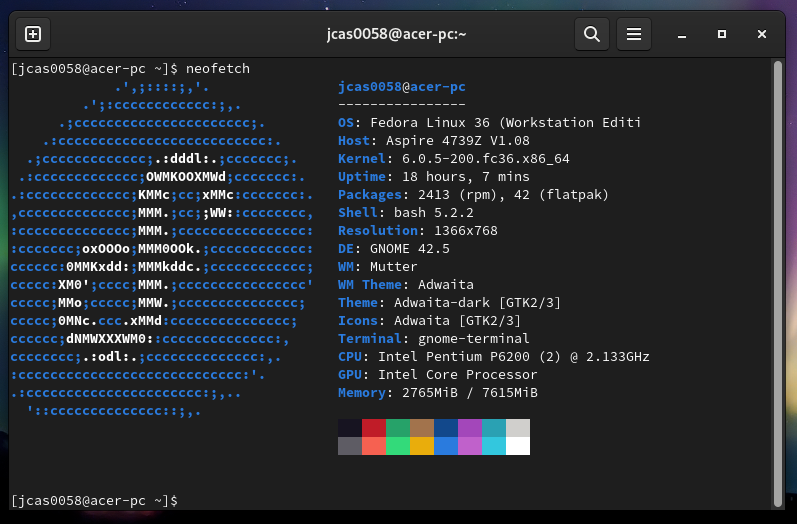Click the 'Uptime: 18 hours, 7 mins' line
The width and height of the screenshot is (797, 524).
click(x=434, y=177)
